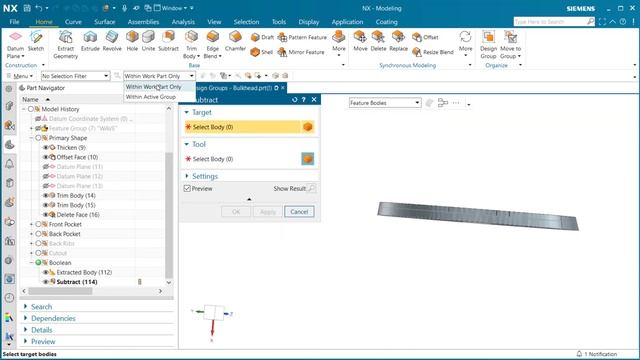640x360 pixels.
Task: Launch Extract Geometry tool
Action: click(x=65, y=45)
